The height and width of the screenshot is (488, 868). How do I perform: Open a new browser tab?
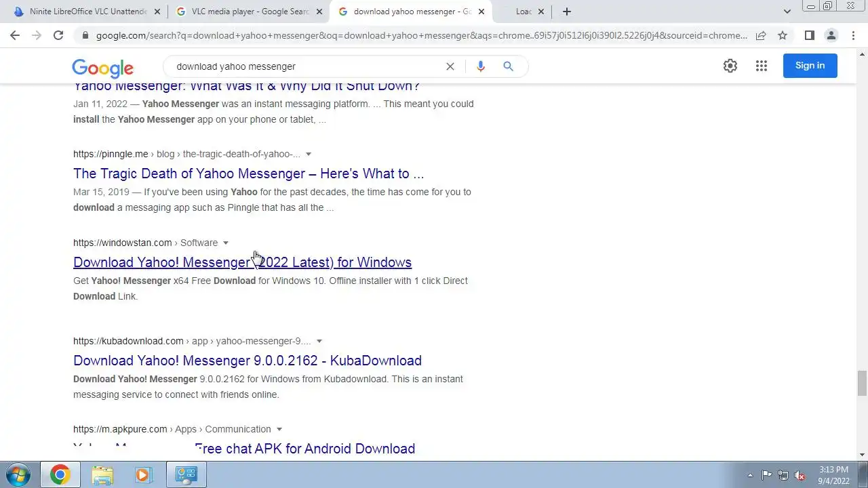567,12
